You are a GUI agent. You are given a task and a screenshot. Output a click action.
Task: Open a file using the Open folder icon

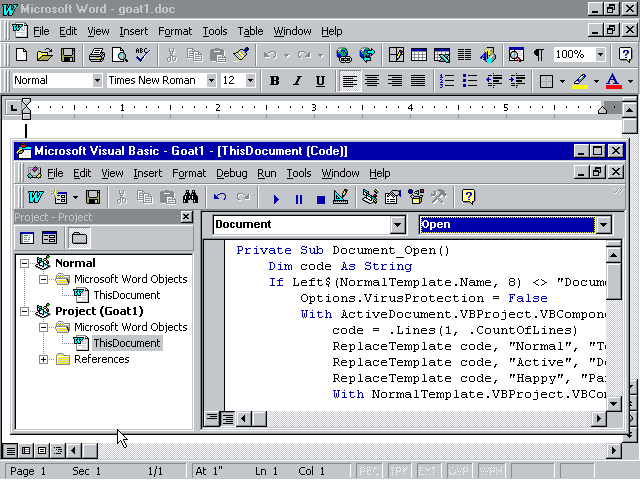tap(44, 54)
